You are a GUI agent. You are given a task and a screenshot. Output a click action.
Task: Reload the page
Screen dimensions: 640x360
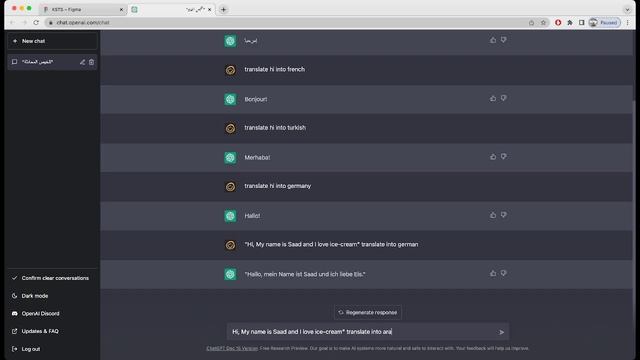(36, 22)
